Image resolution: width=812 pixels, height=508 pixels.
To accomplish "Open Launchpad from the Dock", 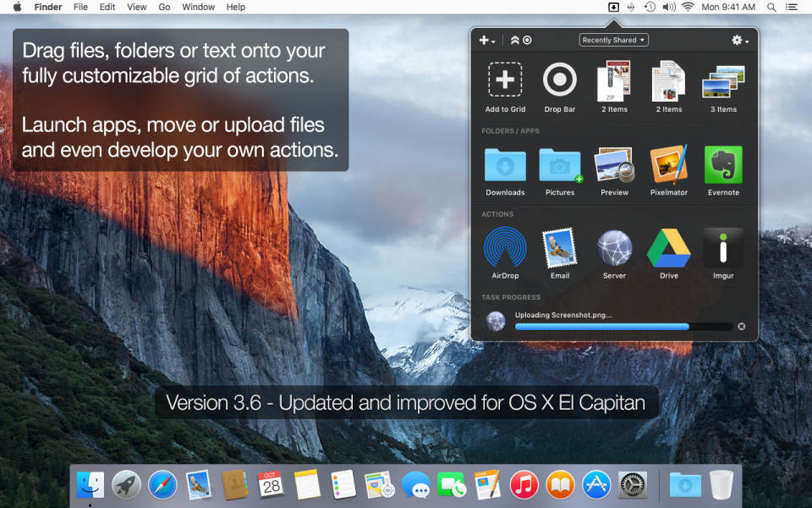I will 126,484.
